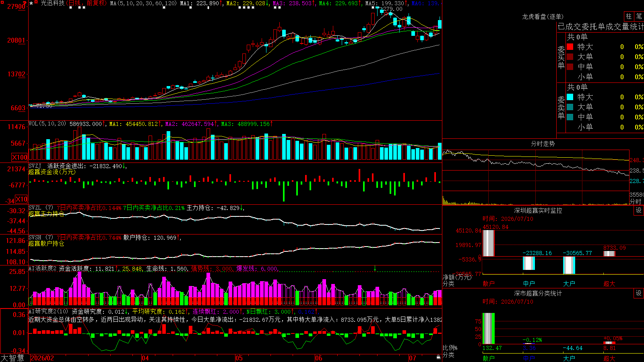Select 中户 category in 深圳超赢实时监控
This screenshot has height=362, width=644.
click(529, 284)
